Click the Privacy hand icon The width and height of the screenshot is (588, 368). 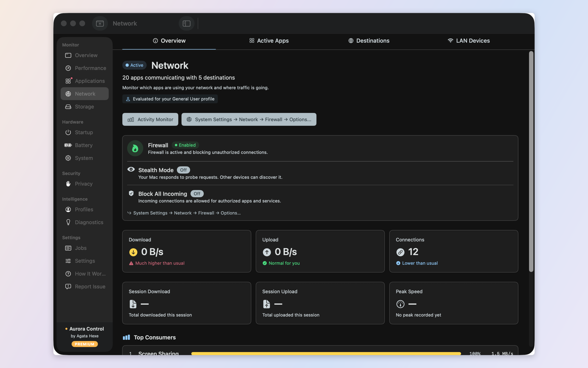point(68,184)
